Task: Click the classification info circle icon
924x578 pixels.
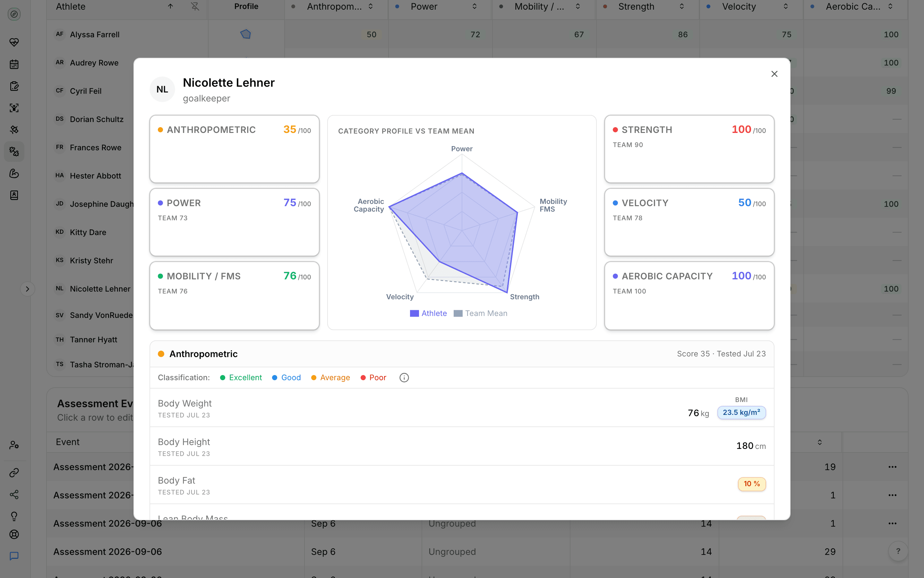Action: pos(404,378)
